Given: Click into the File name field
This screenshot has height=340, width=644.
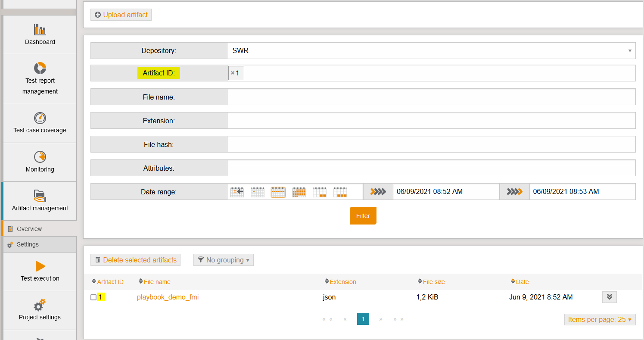Looking at the screenshot, I should pos(431,97).
